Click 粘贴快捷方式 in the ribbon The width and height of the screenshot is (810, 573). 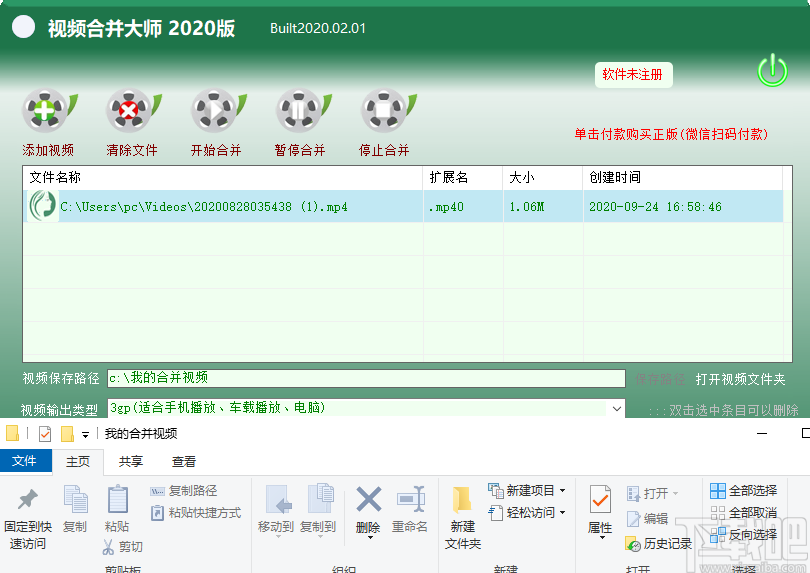pos(196,513)
